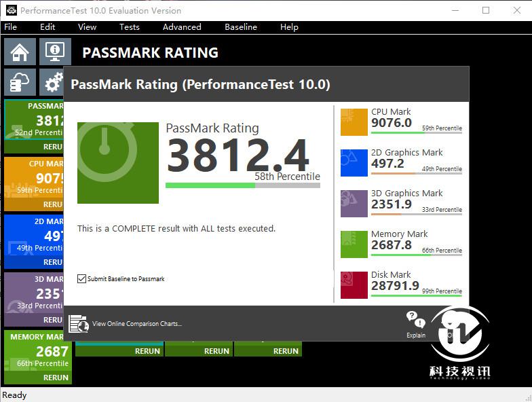Click the 2D Graphics Mark 497.2 value
This screenshot has width=532, height=402.
tap(387, 163)
